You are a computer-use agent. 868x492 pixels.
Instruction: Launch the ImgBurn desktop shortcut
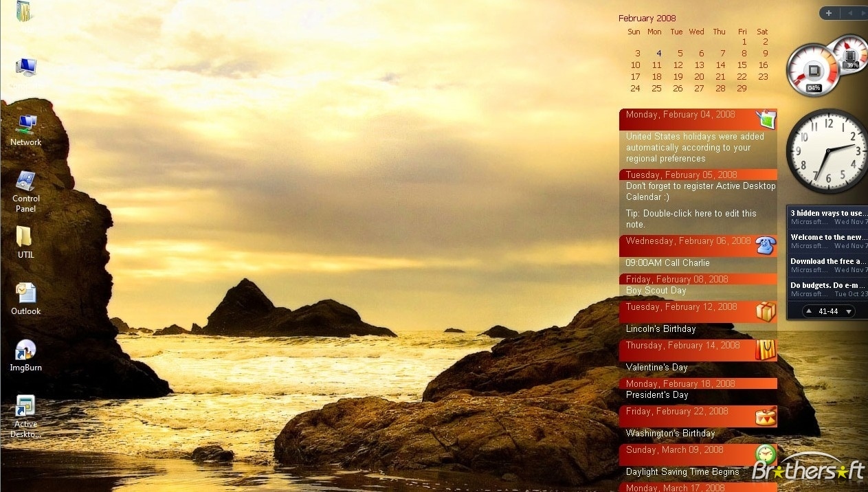(x=25, y=350)
